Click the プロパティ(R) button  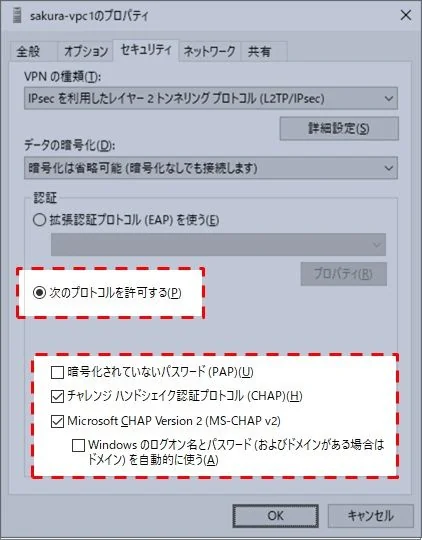343,274
